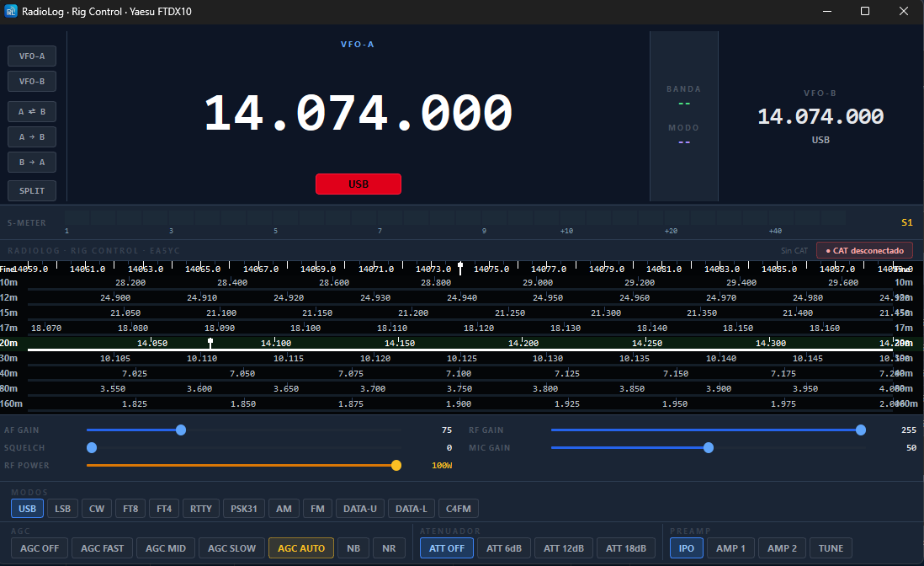
Task: Select C4FM mode
Action: click(459, 508)
